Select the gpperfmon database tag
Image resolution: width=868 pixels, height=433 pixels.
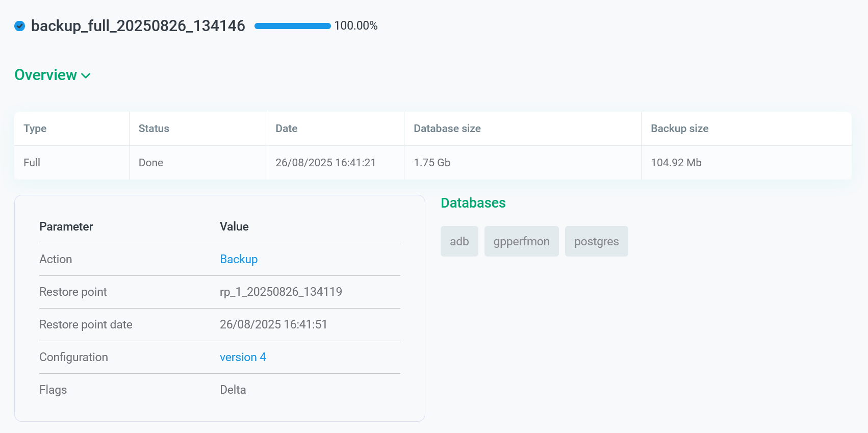click(x=521, y=241)
